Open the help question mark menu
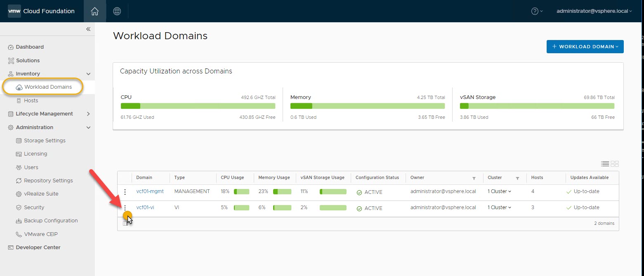Image resolution: width=644 pixels, height=276 pixels. coord(537,11)
